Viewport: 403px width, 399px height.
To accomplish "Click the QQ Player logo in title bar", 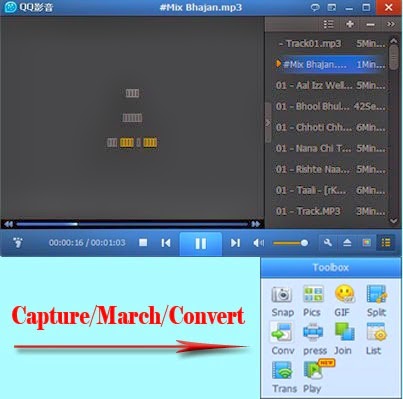I will 11,7.
